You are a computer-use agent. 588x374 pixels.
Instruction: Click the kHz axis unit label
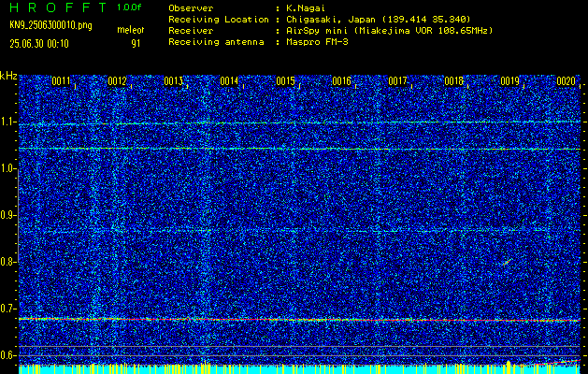click(8, 76)
